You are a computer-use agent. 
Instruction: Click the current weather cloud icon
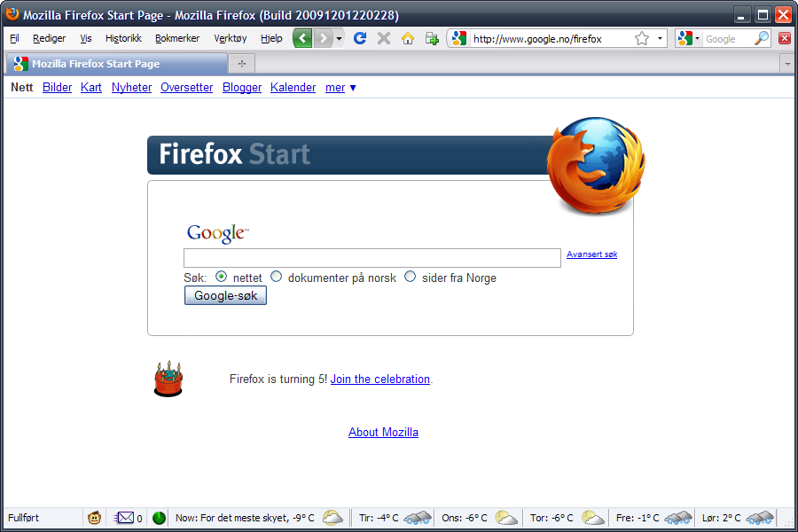[x=332, y=518]
